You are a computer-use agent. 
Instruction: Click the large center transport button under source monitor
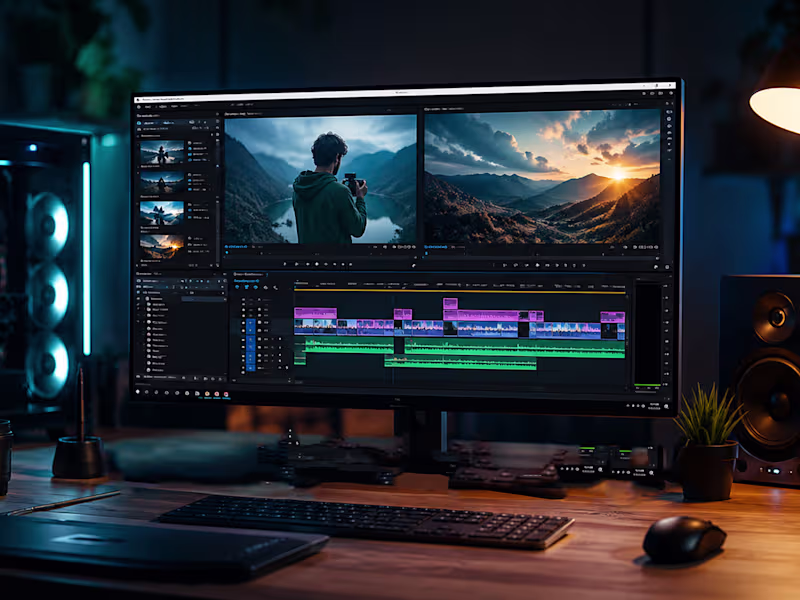coord(317,264)
